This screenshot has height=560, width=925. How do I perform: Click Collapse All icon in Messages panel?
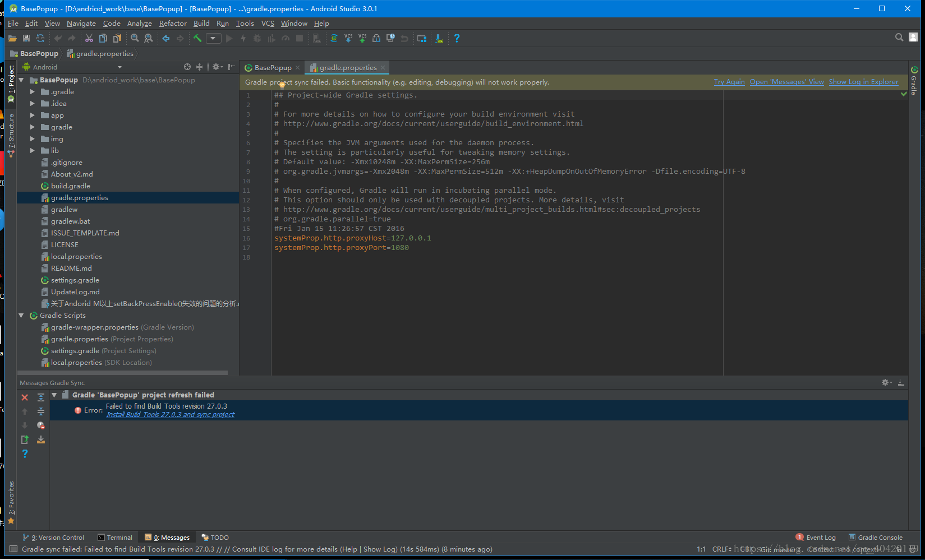(41, 411)
